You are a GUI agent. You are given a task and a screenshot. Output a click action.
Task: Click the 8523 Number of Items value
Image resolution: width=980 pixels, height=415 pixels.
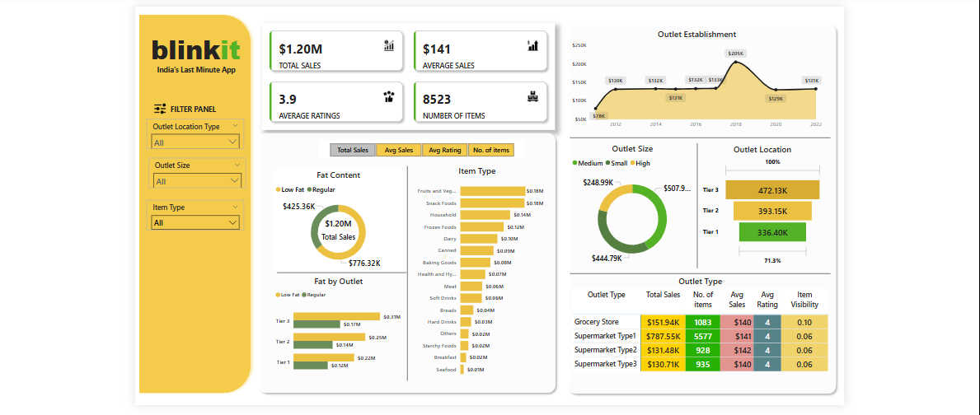[437, 100]
